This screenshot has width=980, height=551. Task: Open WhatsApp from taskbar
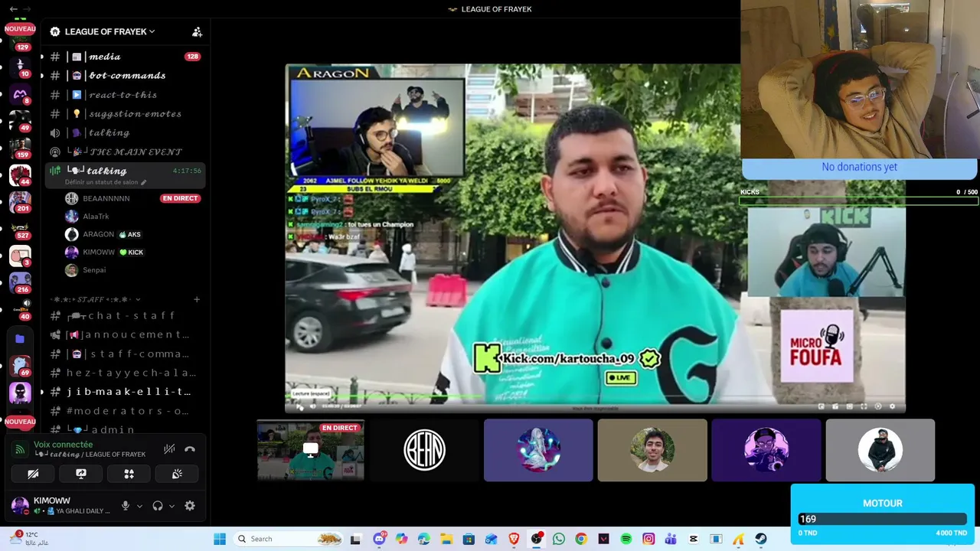tap(559, 539)
